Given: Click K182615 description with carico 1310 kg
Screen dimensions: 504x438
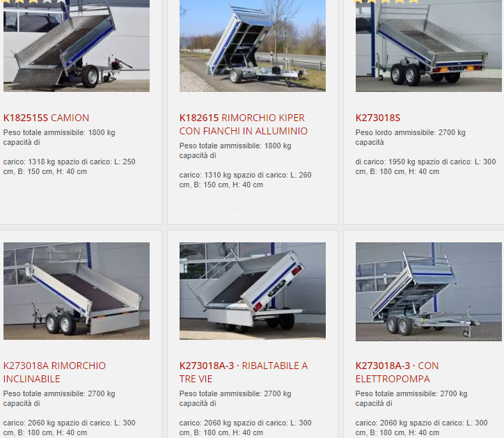Looking at the screenshot, I should [245, 165].
